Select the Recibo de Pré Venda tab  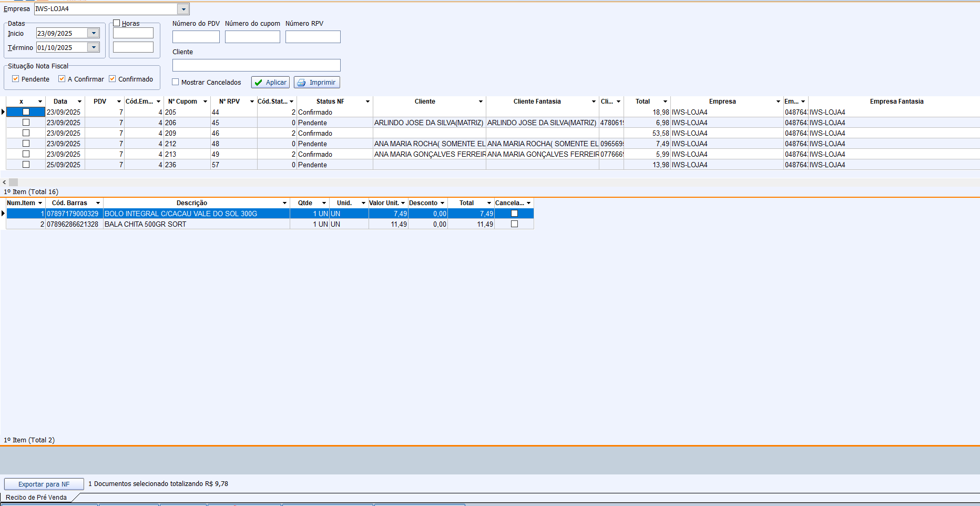point(36,498)
